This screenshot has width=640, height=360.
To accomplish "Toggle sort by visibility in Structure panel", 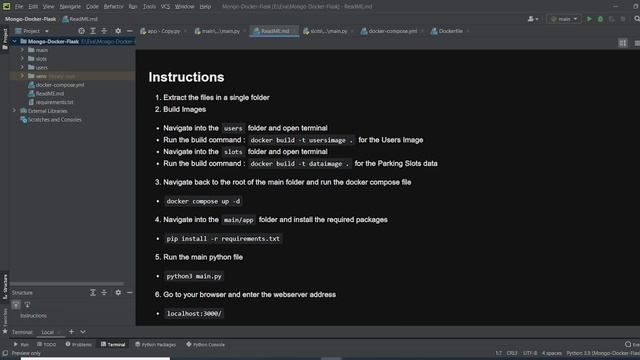I will click(x=16, y=305).
